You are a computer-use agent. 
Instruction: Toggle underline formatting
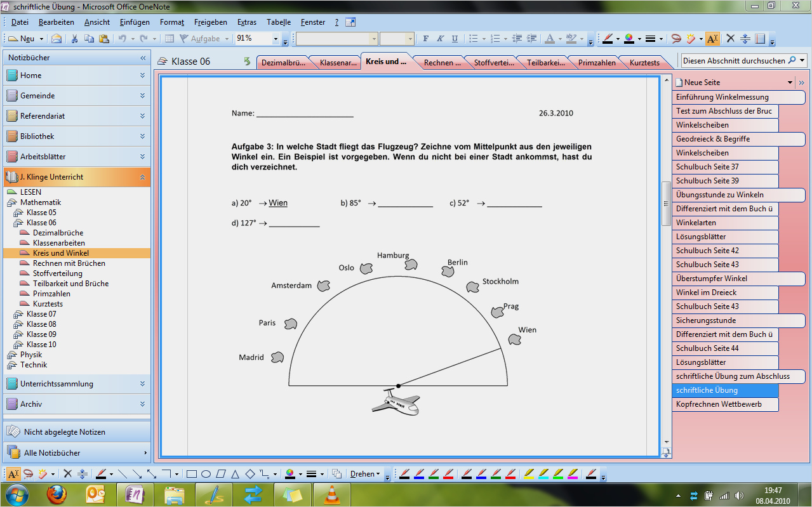[455, 39]
